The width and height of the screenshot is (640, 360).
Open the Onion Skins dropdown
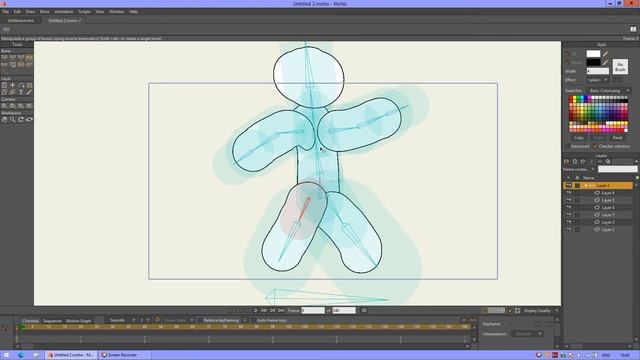pos(179,320)
